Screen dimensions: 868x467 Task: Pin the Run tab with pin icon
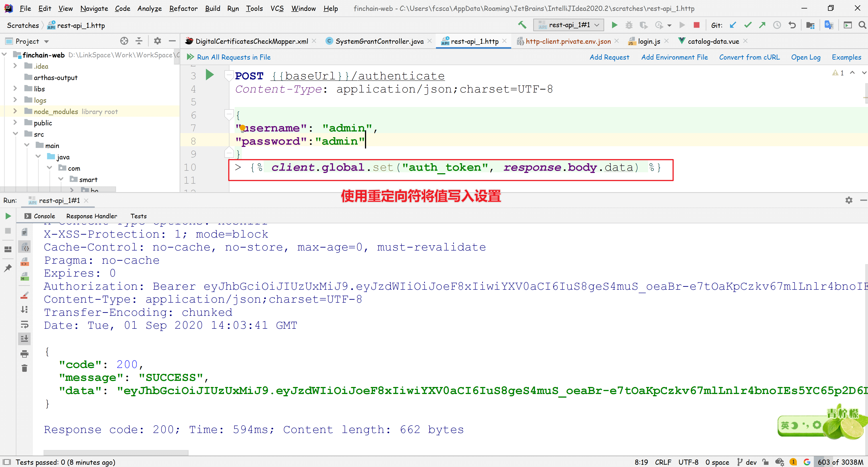8,268
